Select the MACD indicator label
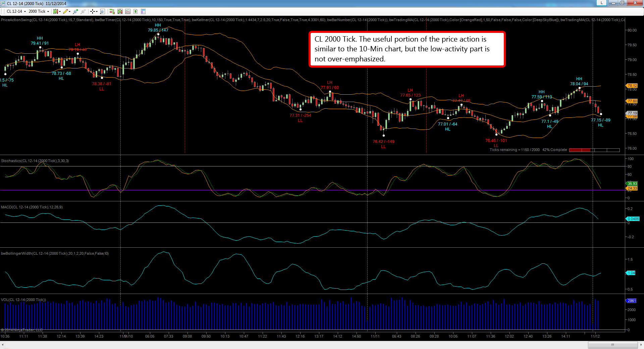 [32, 207]
